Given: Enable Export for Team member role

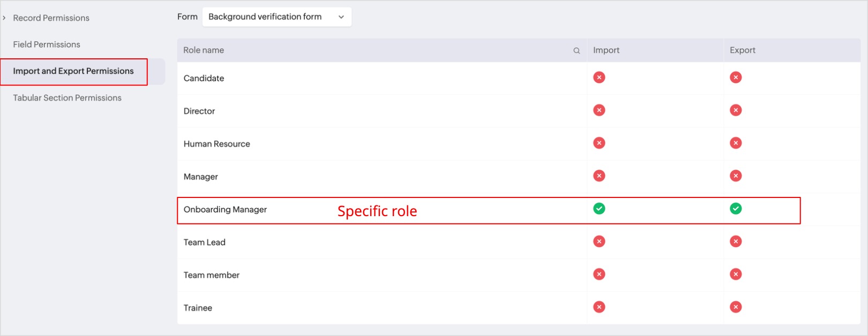Looking at the screenshot, I should tap(736, 274).
